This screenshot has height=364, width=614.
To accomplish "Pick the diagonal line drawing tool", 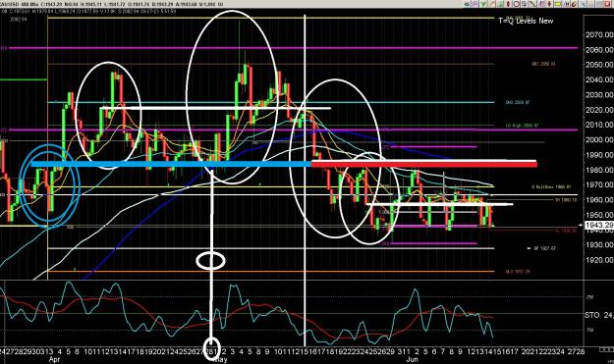I will click(x=532, y=4).
